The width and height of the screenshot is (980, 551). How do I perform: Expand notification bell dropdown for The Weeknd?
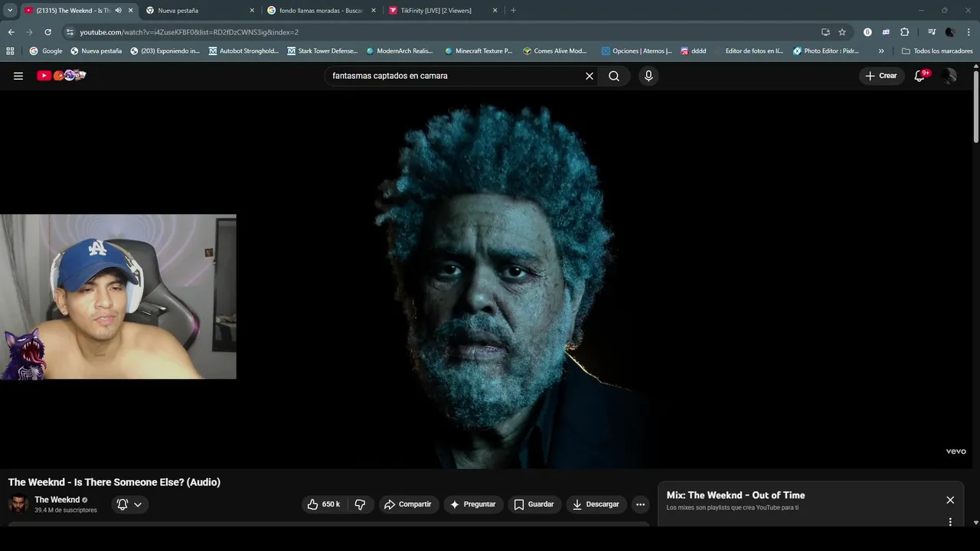(138, 504)
